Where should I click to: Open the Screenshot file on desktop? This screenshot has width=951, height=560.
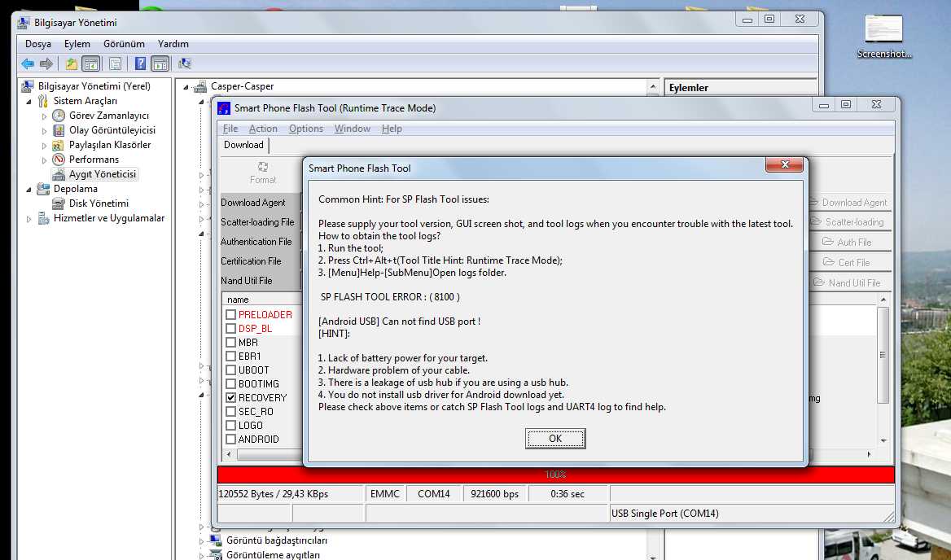click(883, 36)
